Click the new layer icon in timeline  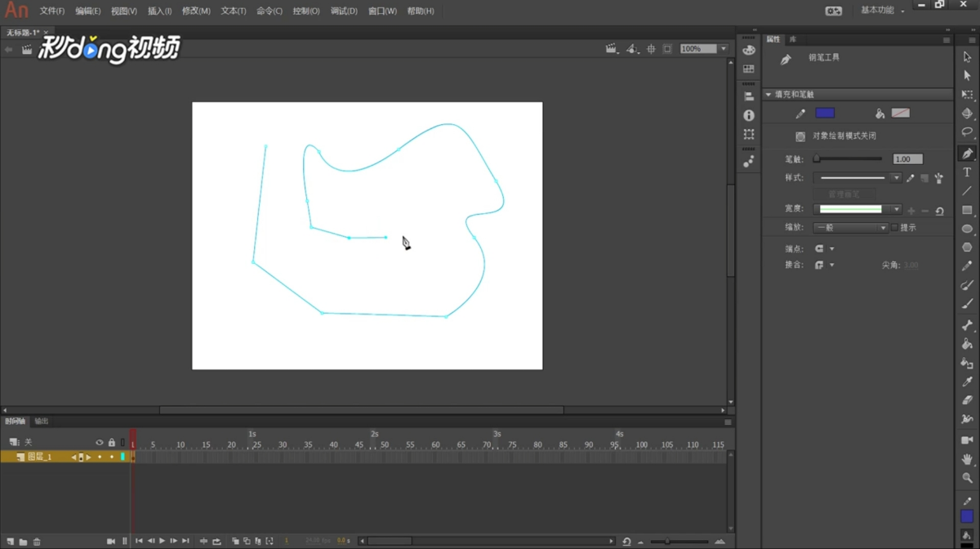click(11, 541)
